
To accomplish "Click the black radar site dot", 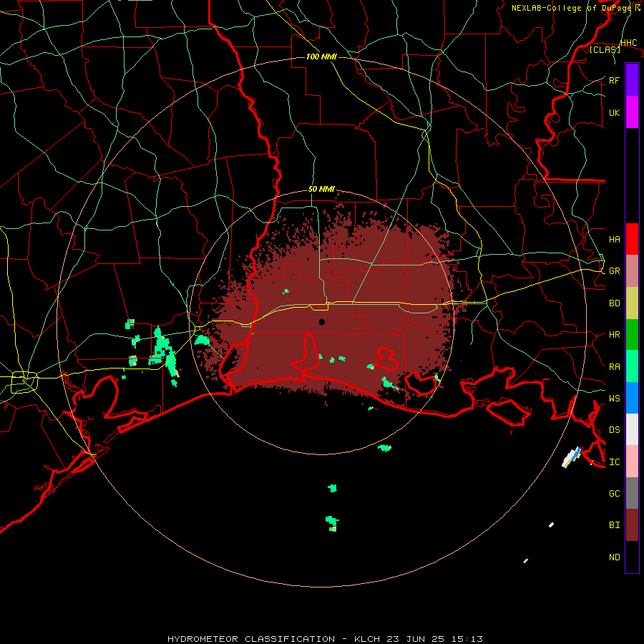I will point(322,322).
